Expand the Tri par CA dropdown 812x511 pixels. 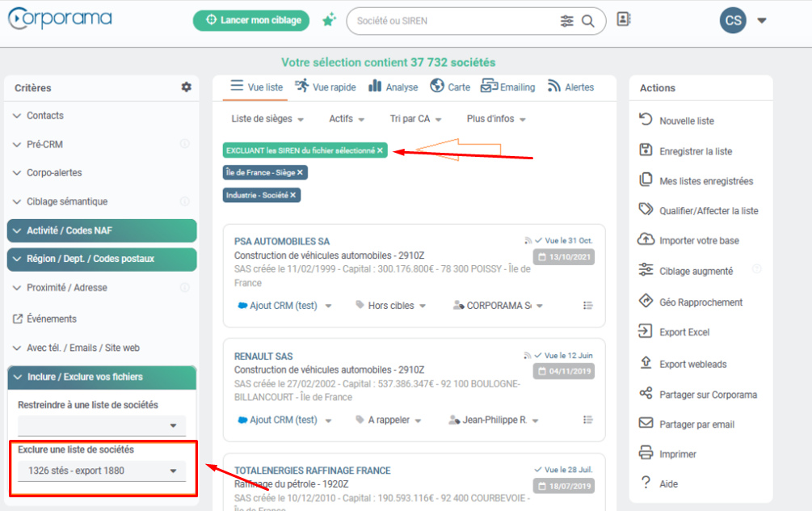(415, 119)
